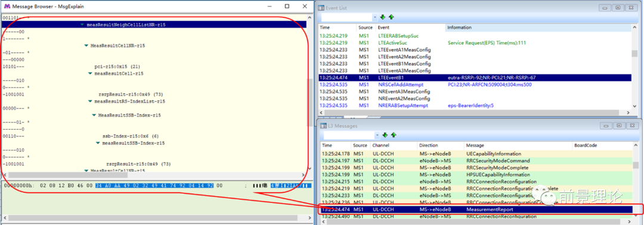Click the Message column header in L3 Messages
644x225 pixels.
click(518, 145)
